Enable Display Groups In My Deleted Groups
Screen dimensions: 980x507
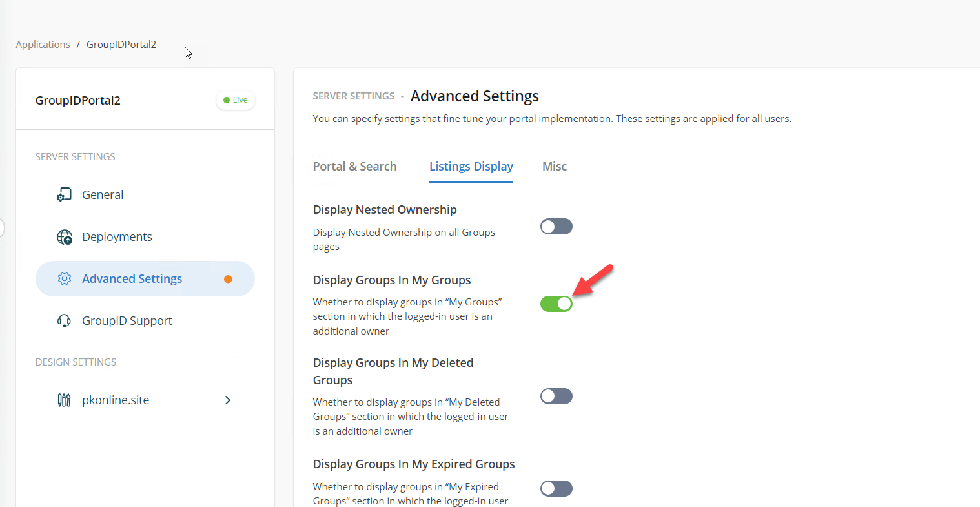point(556,396)
